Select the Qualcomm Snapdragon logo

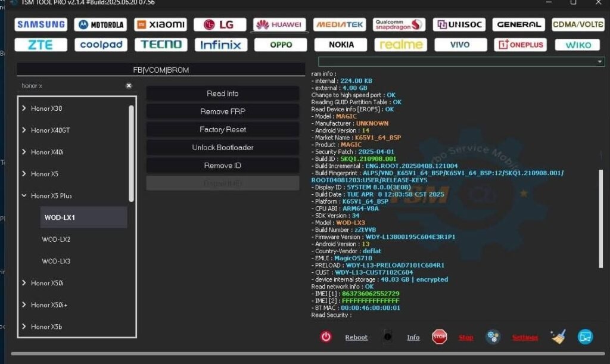point(399,24)
